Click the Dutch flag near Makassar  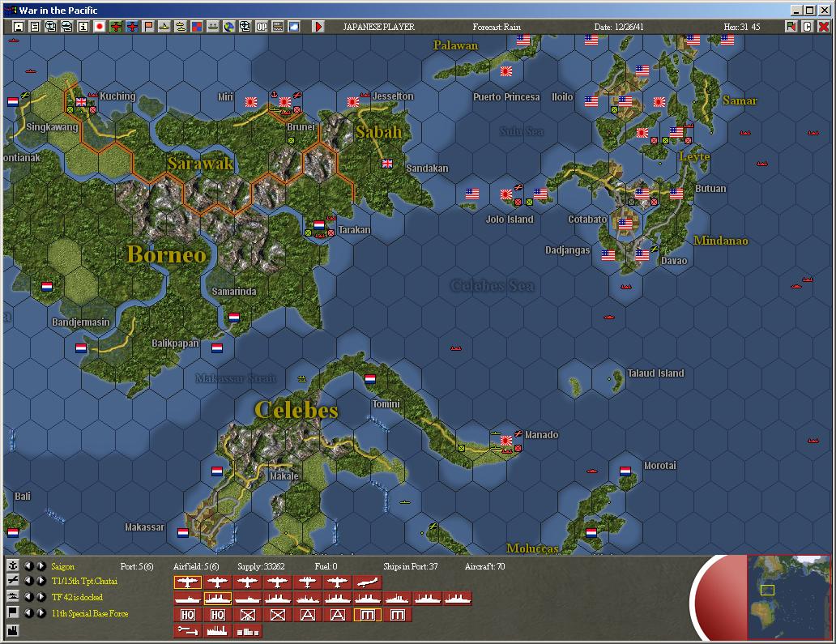pos(183,532)
